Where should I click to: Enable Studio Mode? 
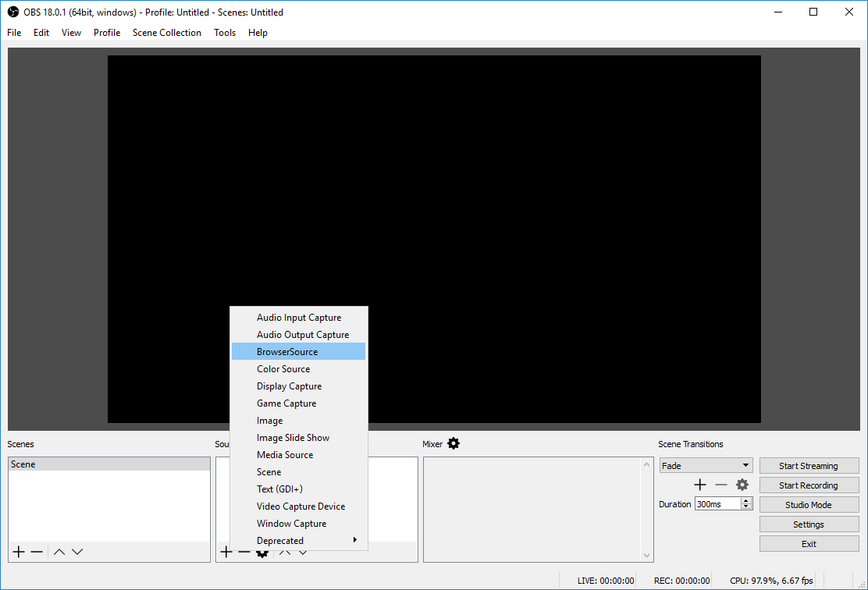pos(809,504)
